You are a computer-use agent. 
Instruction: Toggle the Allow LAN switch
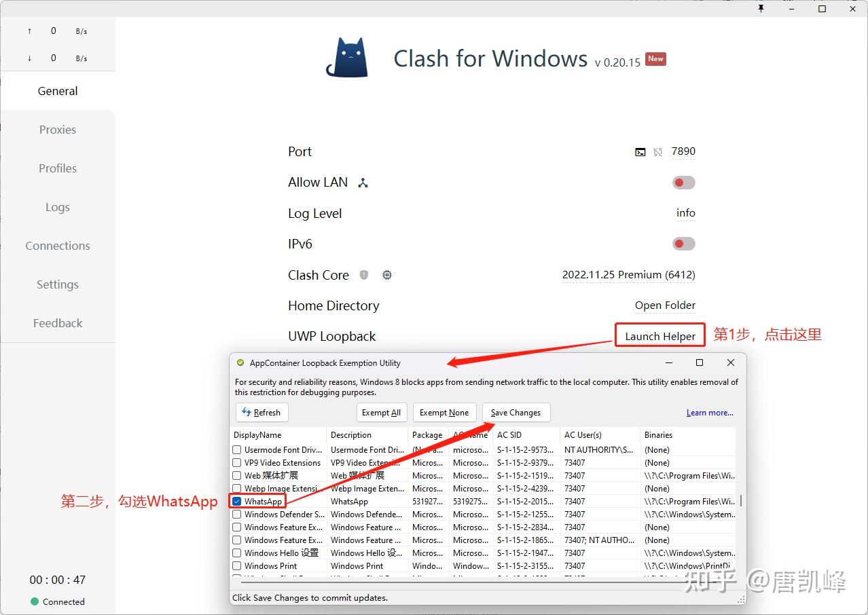[x=684, y=183]
